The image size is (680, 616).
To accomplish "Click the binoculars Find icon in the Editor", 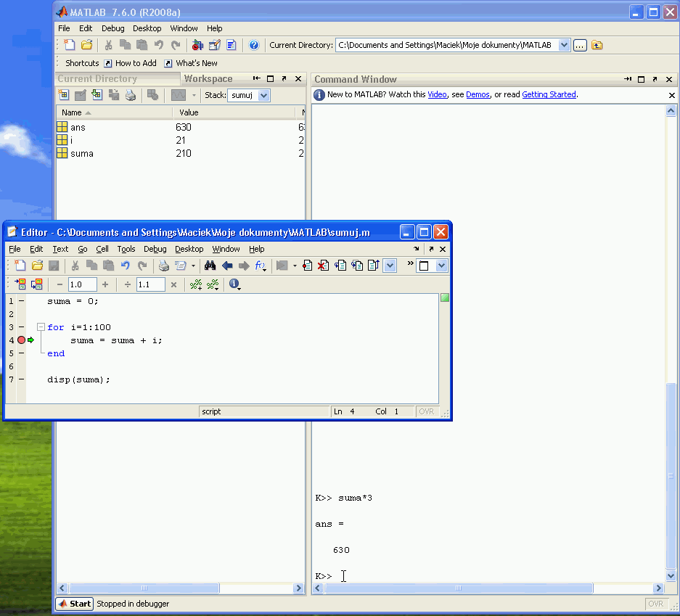I will click(210, 266).
